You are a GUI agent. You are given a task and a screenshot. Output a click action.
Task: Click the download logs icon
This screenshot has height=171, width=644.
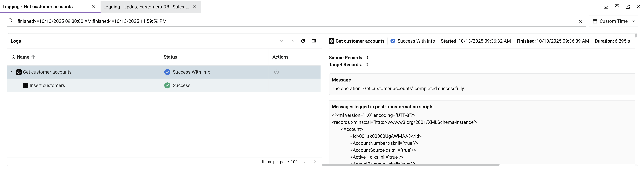pyautogui.click(x=606, y=7)
